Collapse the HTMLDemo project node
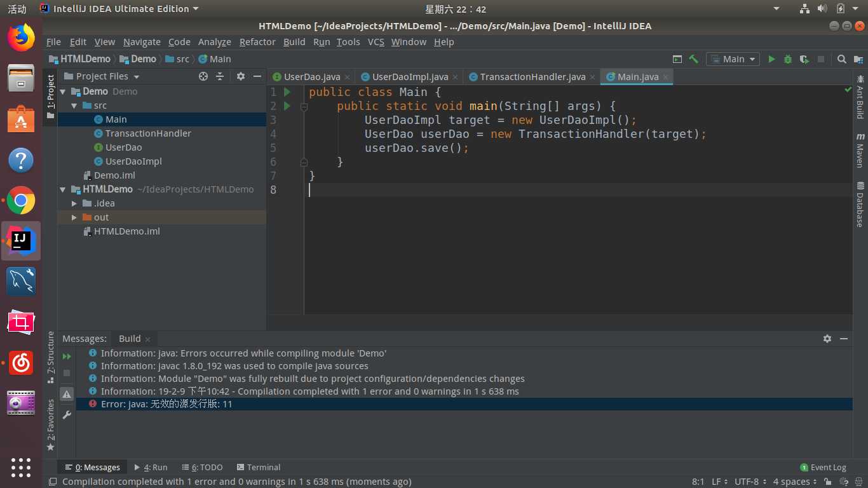868x488 pixels. [63, 189]
